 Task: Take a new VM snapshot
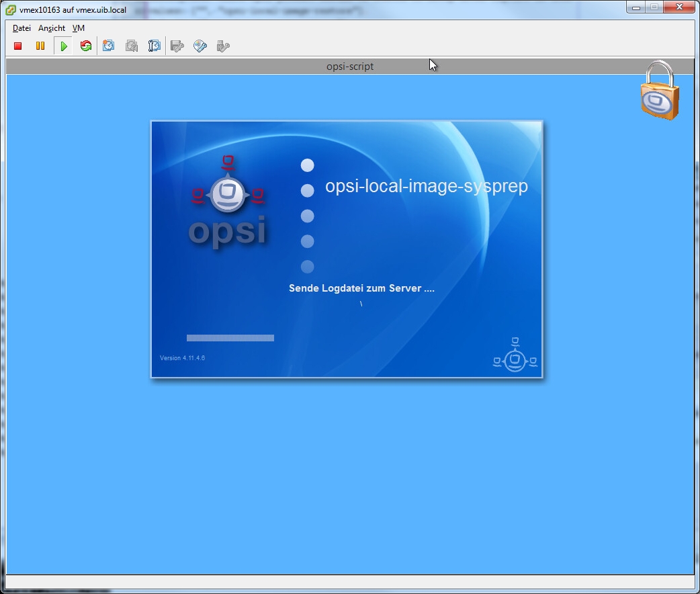108,46
